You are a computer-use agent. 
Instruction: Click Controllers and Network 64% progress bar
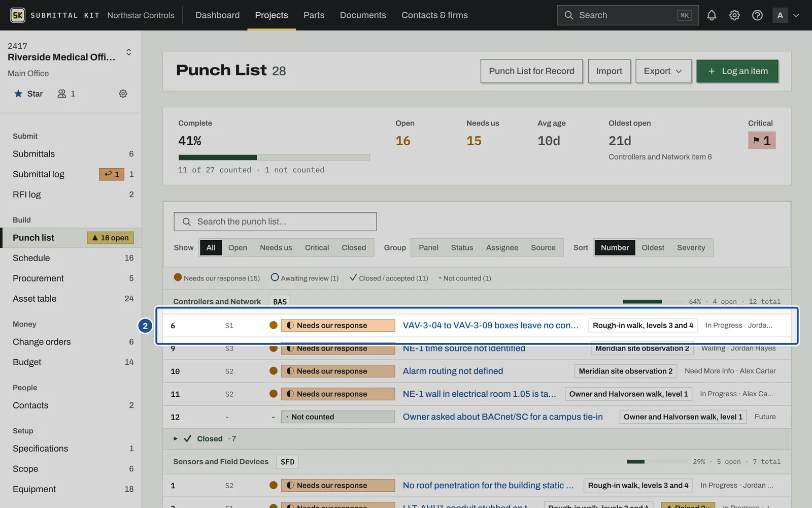653,302
